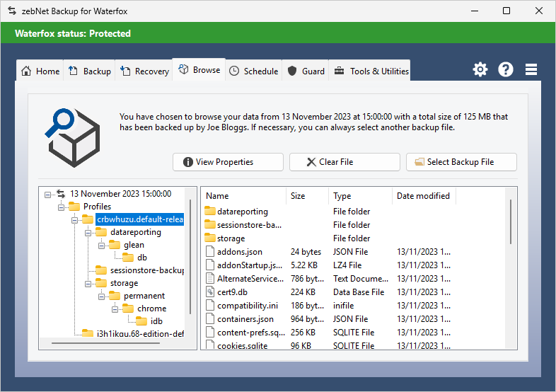Click the cert9.db file icon
Viewport: 556px width, 392px height.
pyautogui.click(x=210, y=292)
